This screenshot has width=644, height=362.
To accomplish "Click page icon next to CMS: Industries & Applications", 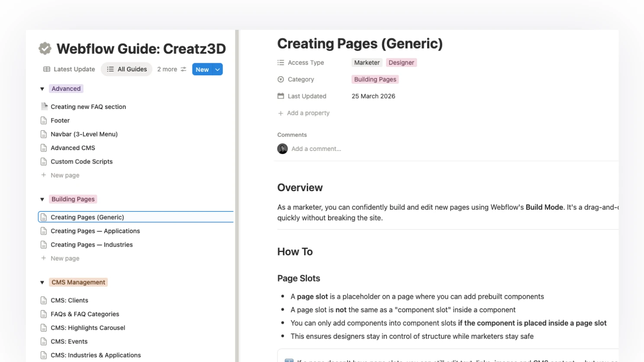I will point(44,356).
